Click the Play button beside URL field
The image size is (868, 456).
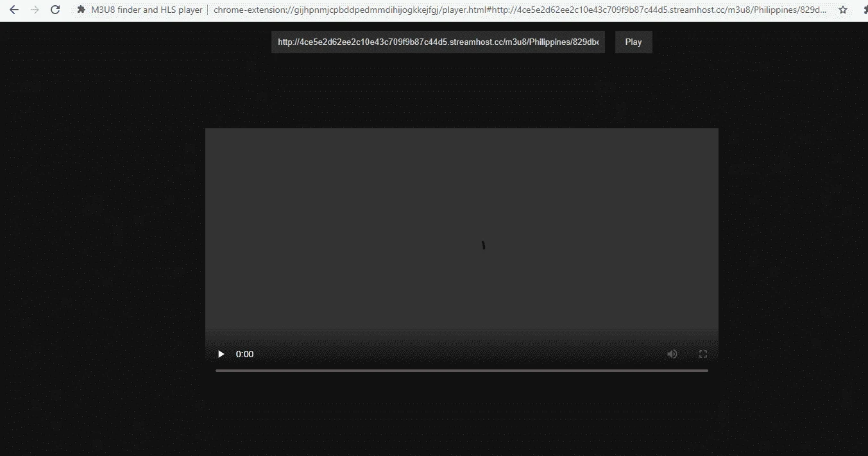633,42
